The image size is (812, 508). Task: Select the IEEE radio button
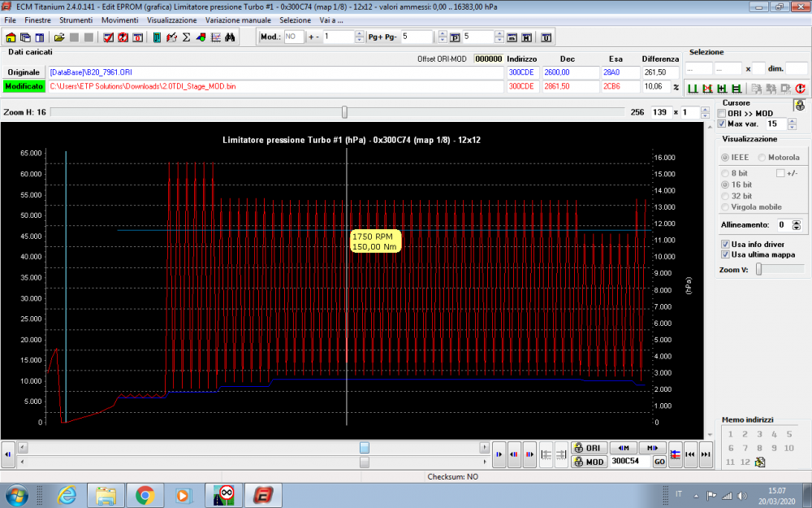pyautogui.click(x=725, y=157)
